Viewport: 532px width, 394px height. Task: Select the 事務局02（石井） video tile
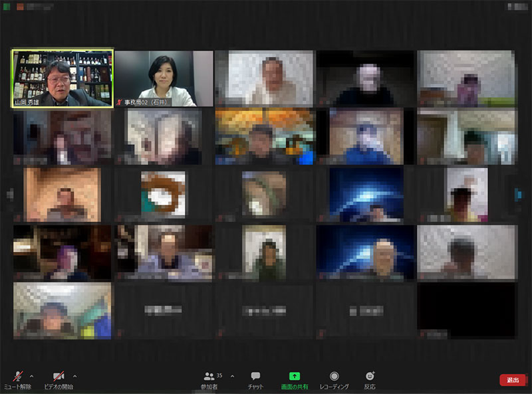coord(164,78)
